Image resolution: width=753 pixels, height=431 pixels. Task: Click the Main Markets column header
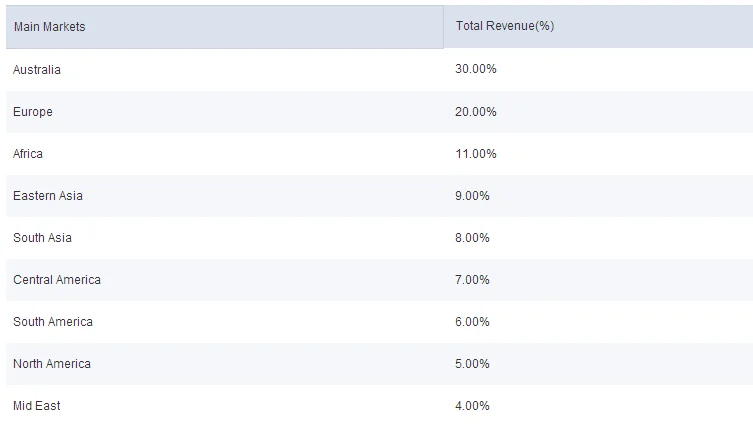[x=49, y=27]
